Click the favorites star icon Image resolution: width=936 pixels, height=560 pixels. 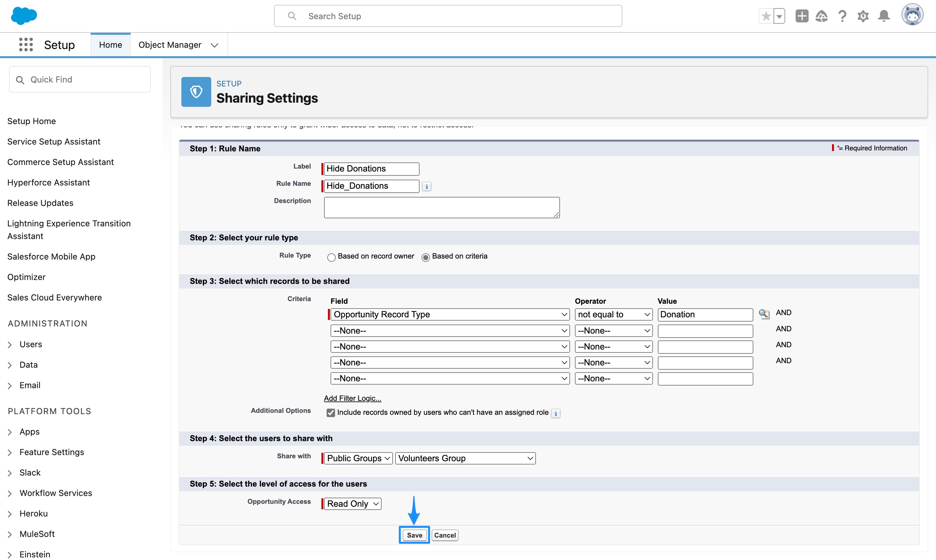point(766,16)
